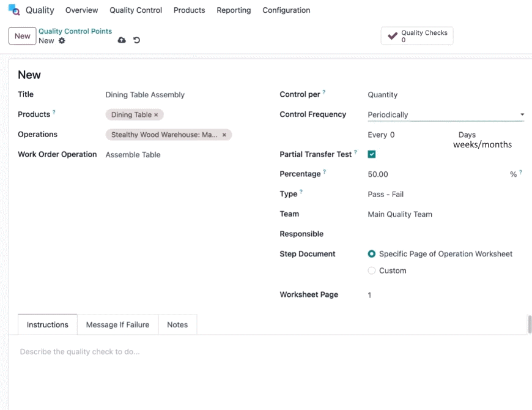
Task: Save the record with the cloud icon
Action: pyautogui.click(x=122, y=40)
